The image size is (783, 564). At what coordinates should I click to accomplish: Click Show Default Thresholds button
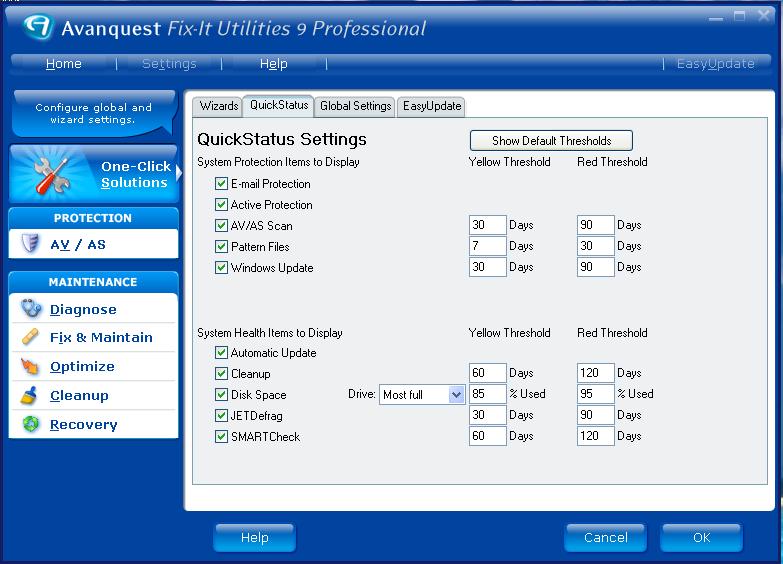click(551, 140)
